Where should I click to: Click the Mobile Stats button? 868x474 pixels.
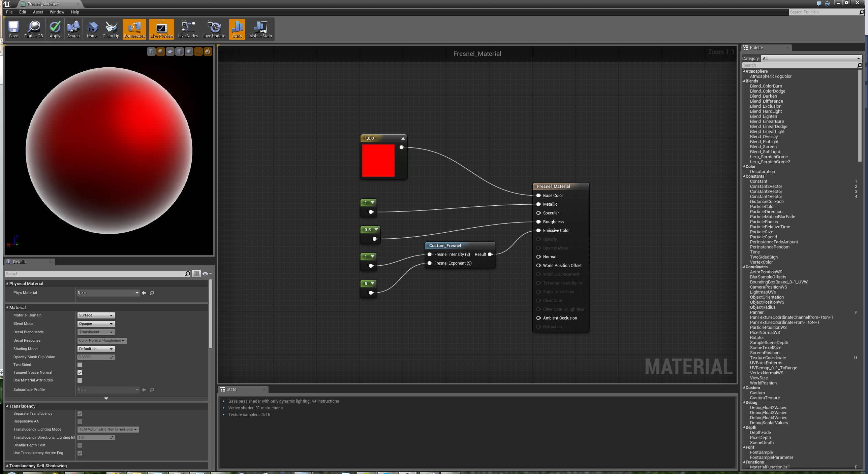point(260,29)
